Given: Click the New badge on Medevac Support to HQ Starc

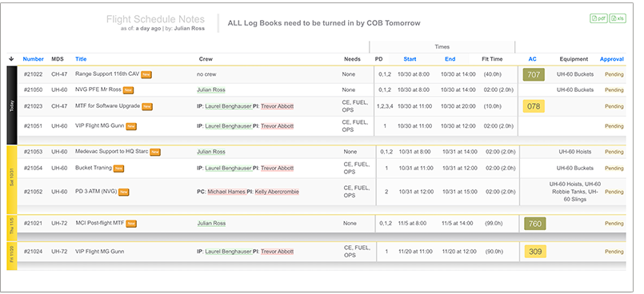Looking at the screenshot, I should (155, 152).
